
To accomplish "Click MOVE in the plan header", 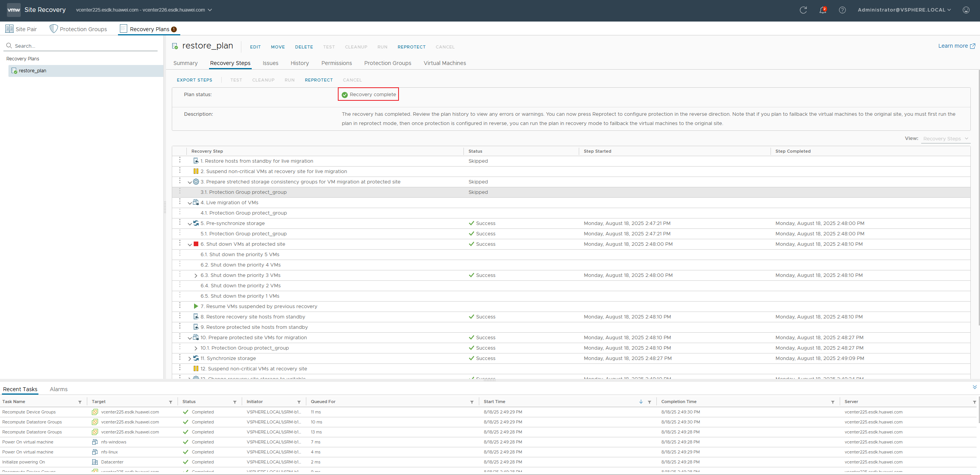I will click(x=278, y=47).
